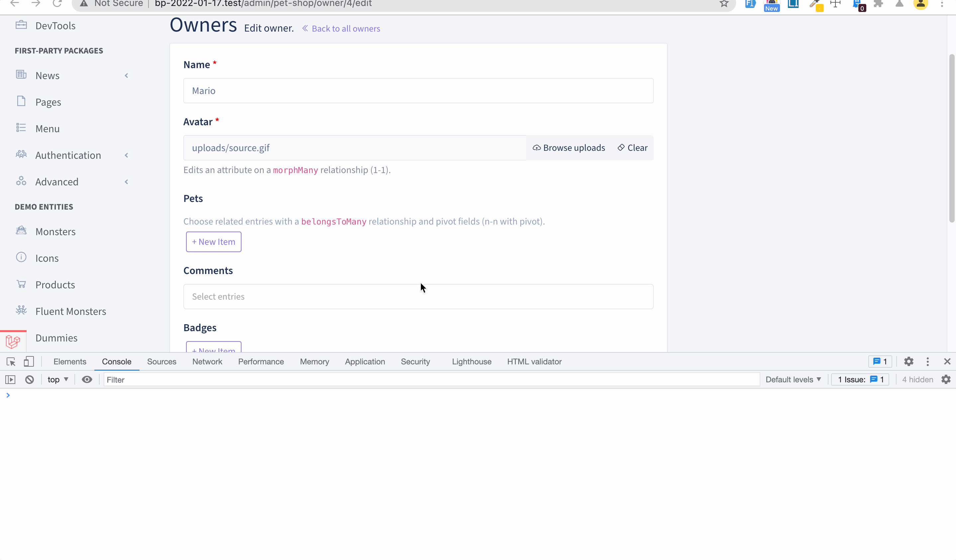This screenshot has height=560, width=956.
Task: Switch to the Elements tab
Action: point(70,362)
